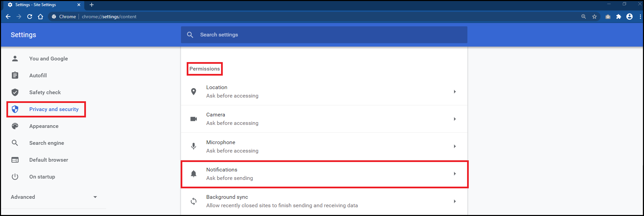Viewport: 644px width, 216px height.
Task: Expand the Advanced settings section
Action: (x=54, y=197)
